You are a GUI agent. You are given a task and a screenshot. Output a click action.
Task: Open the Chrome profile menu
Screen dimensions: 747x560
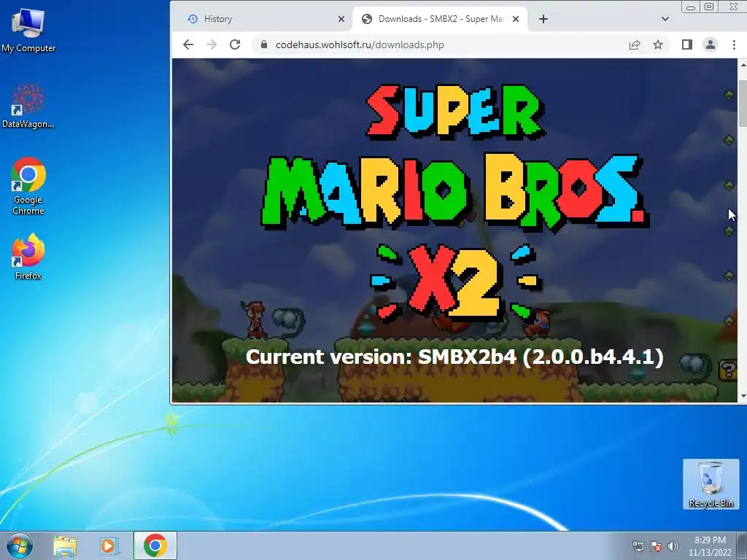[711, 44]
